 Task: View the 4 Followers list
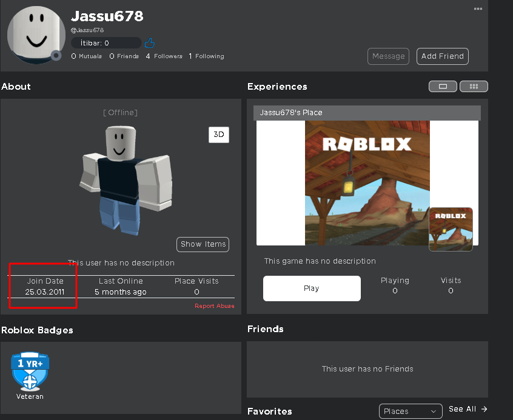[x=164, y=56]
